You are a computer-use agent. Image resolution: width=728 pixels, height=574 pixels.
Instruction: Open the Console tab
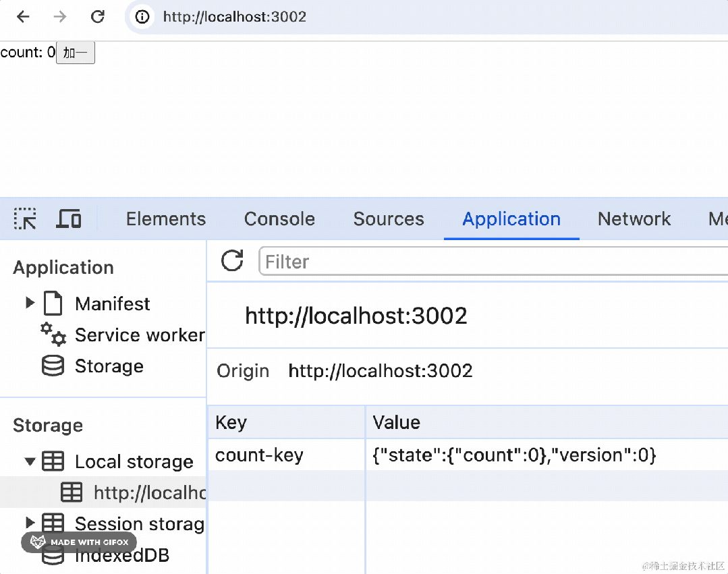pyautogui.click(x=279, y=219)
